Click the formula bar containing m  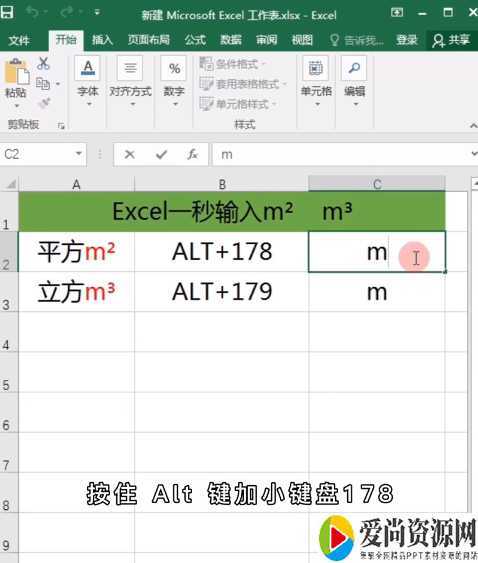(341, 155)
